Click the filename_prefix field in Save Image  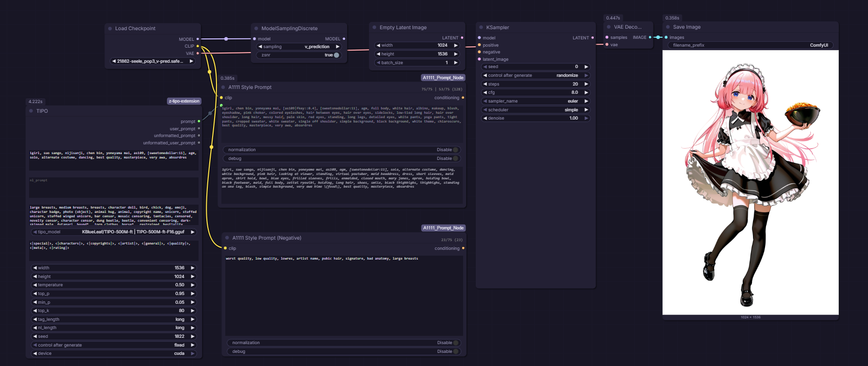coord(751,45)
